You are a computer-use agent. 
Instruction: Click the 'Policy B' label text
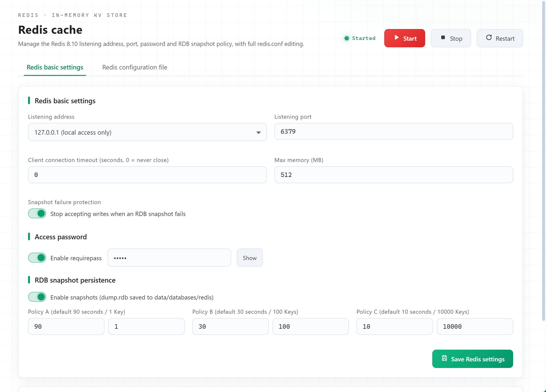coord(245,312)
